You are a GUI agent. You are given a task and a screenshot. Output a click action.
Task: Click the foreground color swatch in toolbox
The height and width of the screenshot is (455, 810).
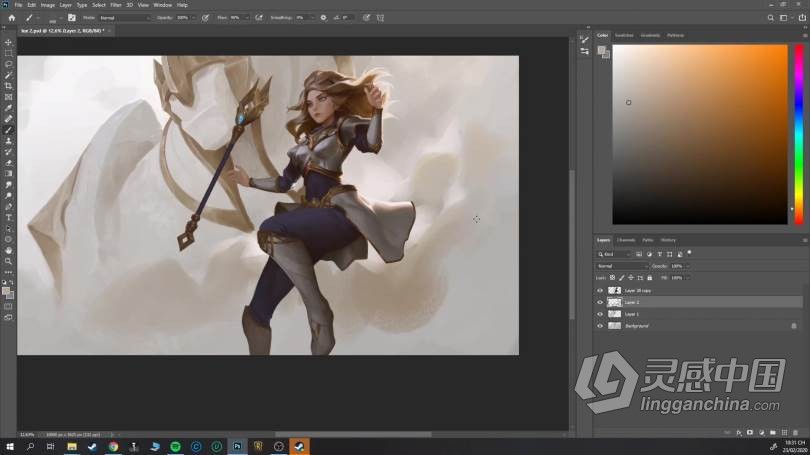tap(6, 292)
